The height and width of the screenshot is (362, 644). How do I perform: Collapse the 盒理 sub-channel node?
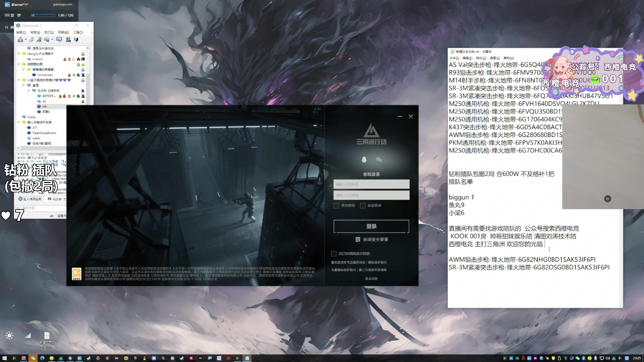coord(24,85)
